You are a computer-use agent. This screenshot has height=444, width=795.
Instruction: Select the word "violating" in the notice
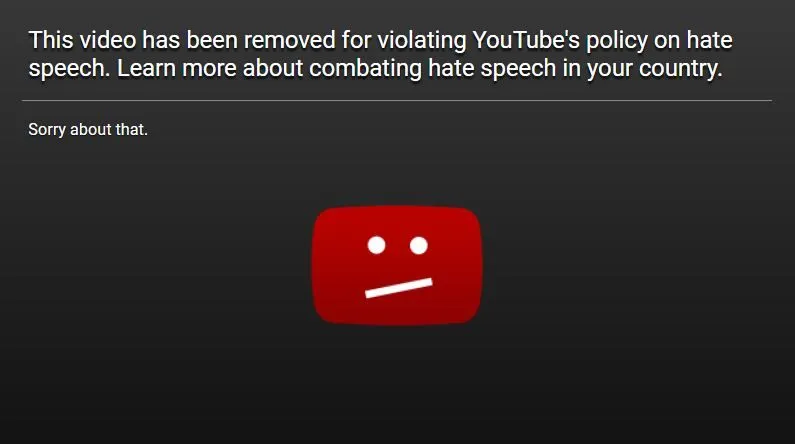point(422,42)
